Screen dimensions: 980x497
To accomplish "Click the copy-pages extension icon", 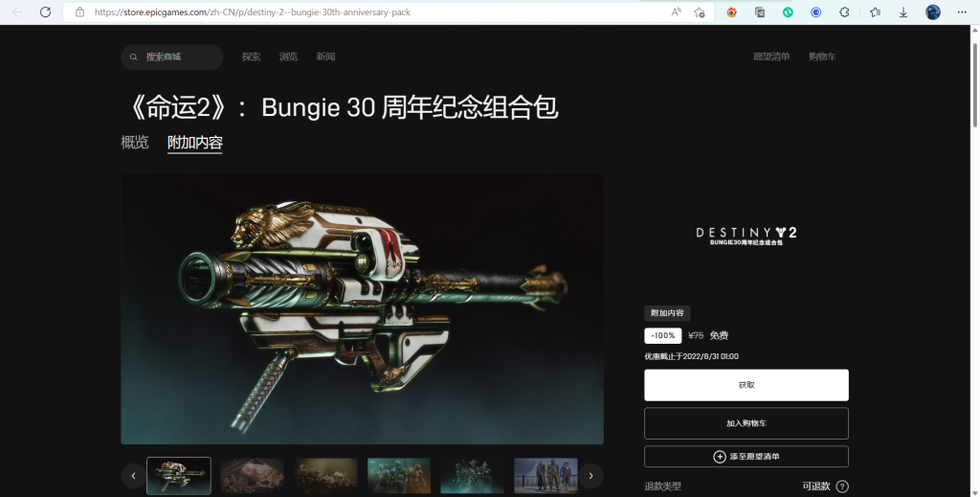I will [760, 11].
